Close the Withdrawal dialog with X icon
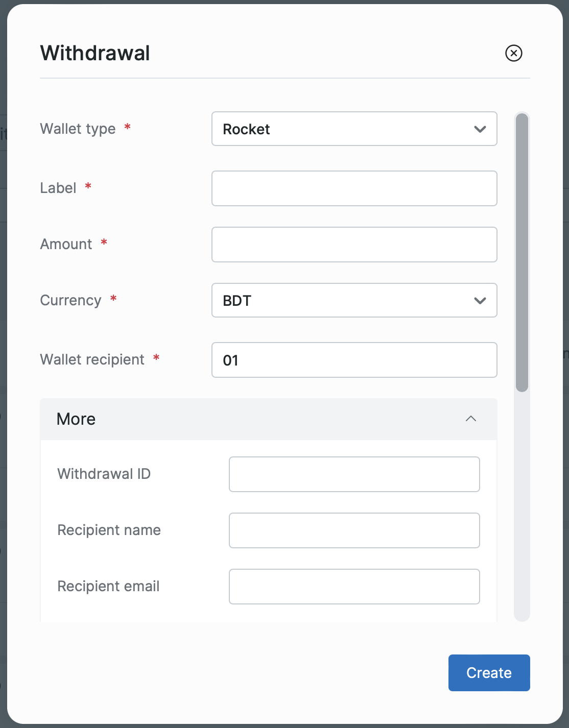The width and height of the screenshot is (569, 728). (513, 53)
